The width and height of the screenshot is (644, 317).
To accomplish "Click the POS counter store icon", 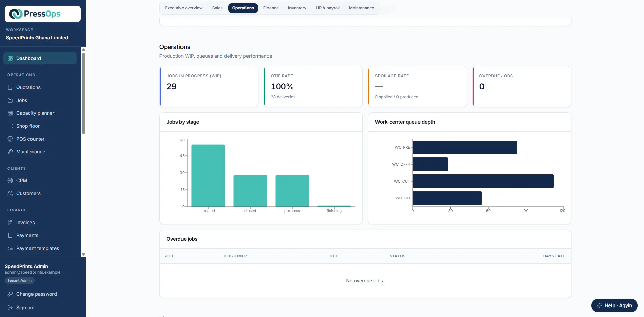I will 10,139.
